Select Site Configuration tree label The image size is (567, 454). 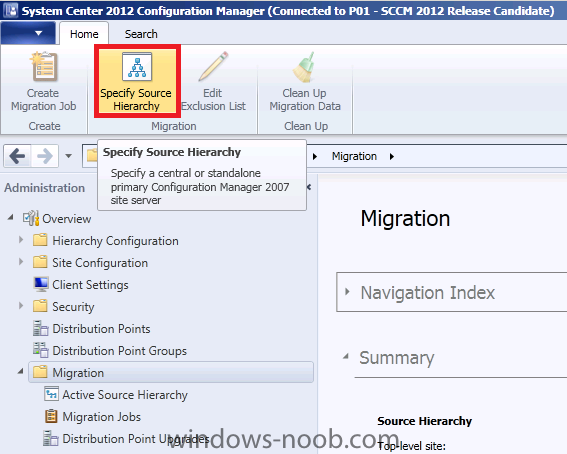(x=100, y=263)
